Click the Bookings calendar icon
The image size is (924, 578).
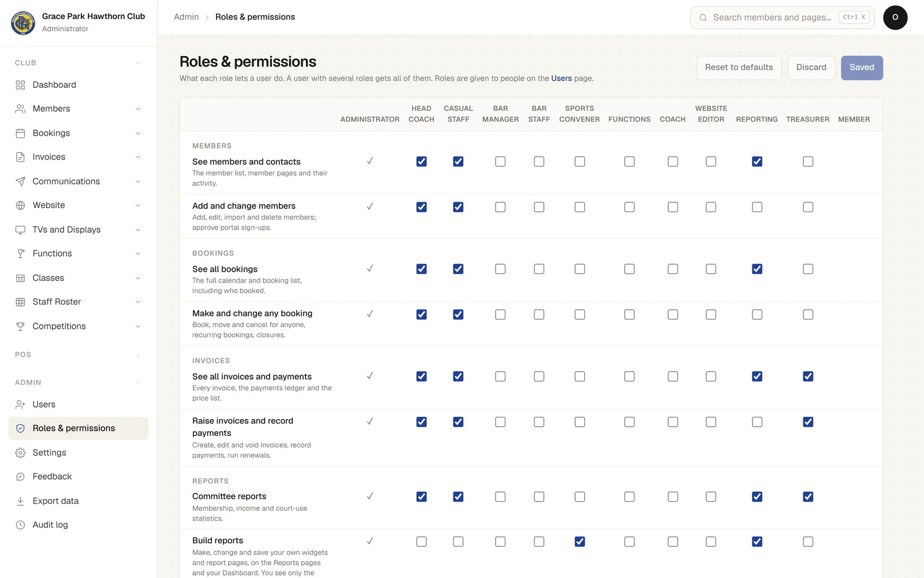tap(20, 133)
